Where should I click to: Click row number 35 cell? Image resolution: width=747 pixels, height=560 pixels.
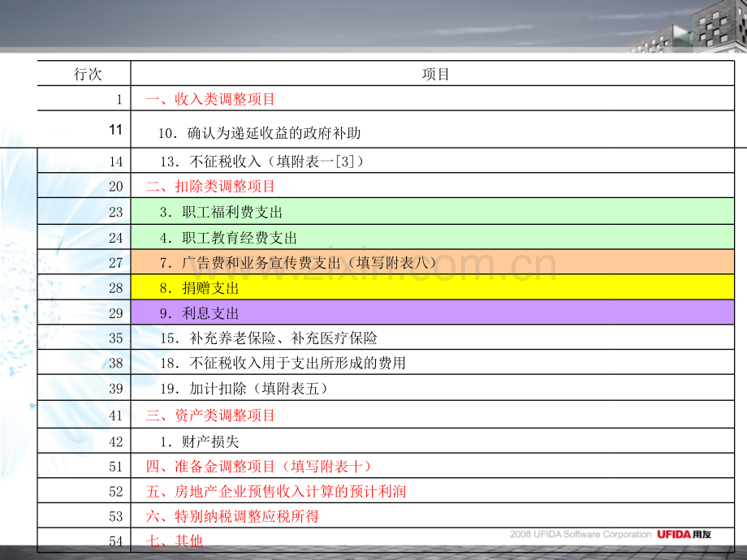(x=84, y=338)
